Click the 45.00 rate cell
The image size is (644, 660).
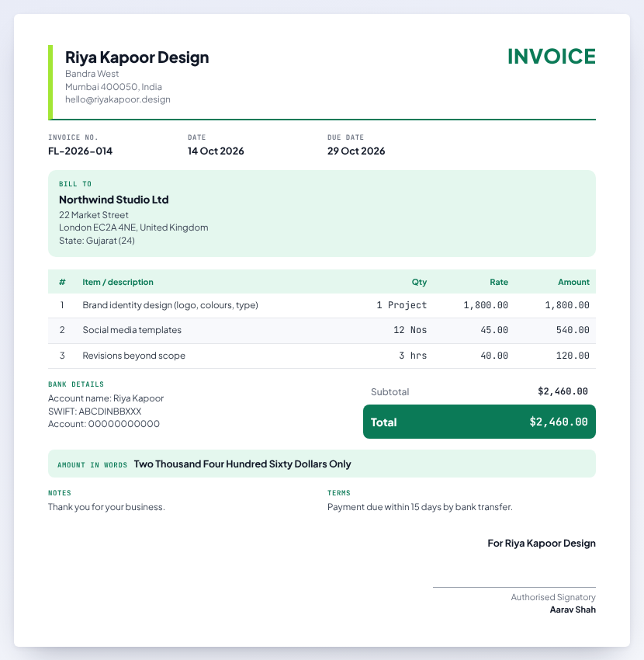[494, 330]
